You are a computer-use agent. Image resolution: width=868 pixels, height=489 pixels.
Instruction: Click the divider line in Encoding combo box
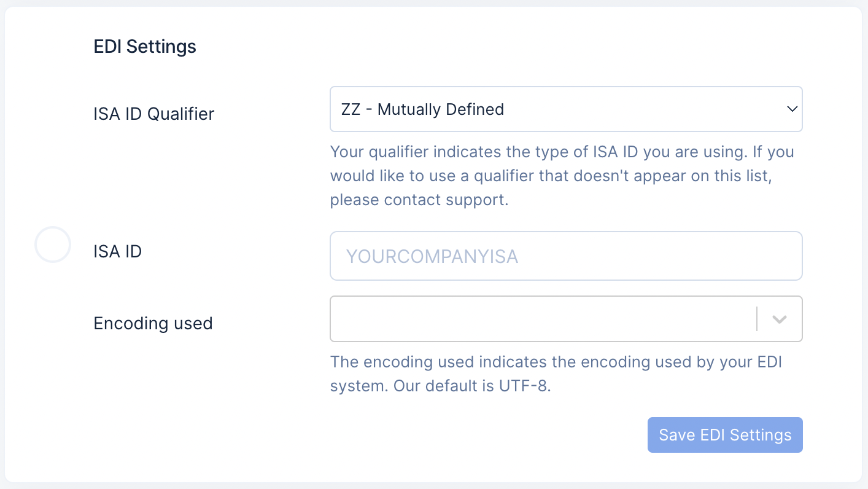pyautogui.click(x=757, y=319)
